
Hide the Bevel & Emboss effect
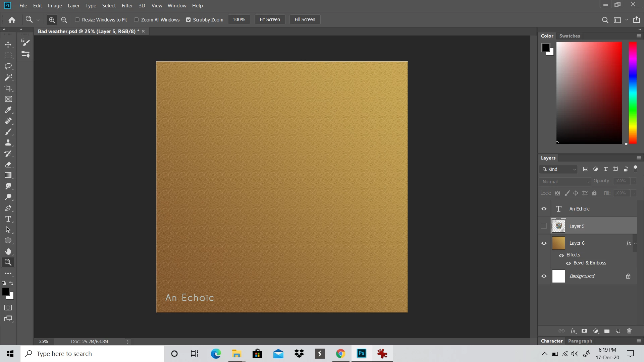coord(569,263)
